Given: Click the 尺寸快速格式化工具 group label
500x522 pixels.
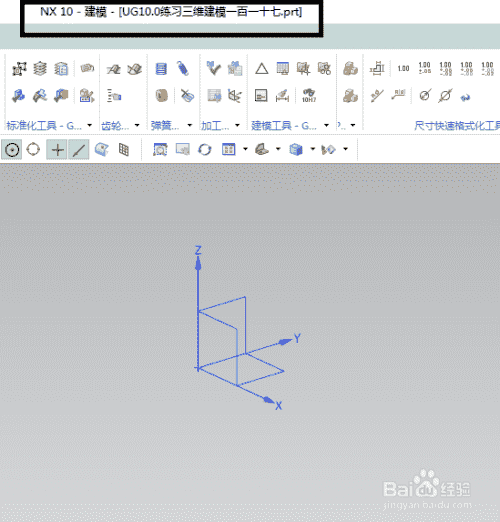Looking at the screenshot, I should tap(457, 126).
